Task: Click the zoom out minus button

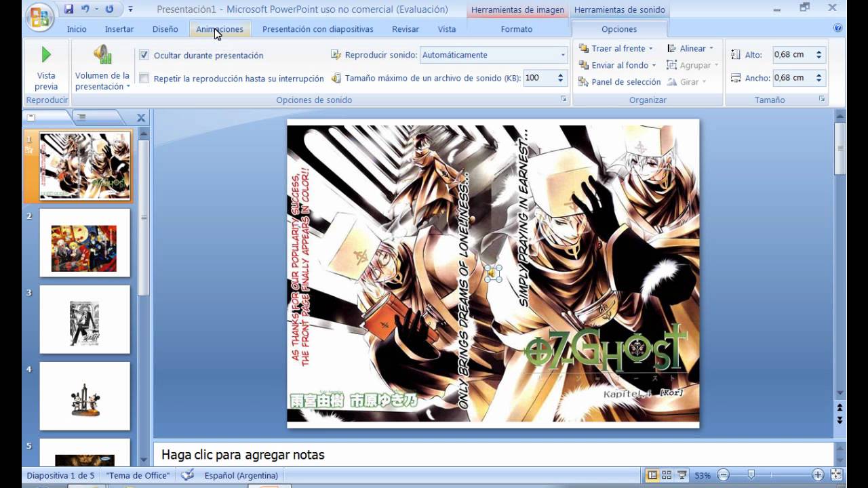Action: click(724, 475)
